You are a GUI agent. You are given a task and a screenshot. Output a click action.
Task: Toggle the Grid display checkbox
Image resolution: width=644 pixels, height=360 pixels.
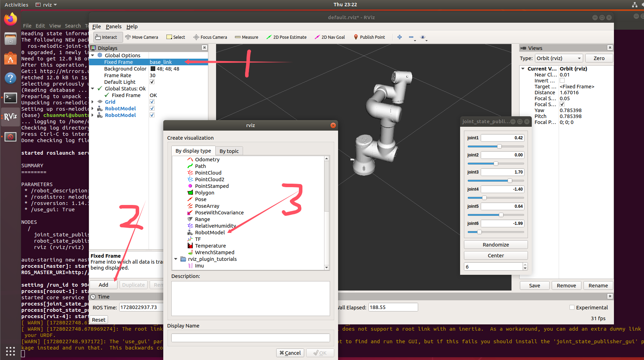pos(152,102)
